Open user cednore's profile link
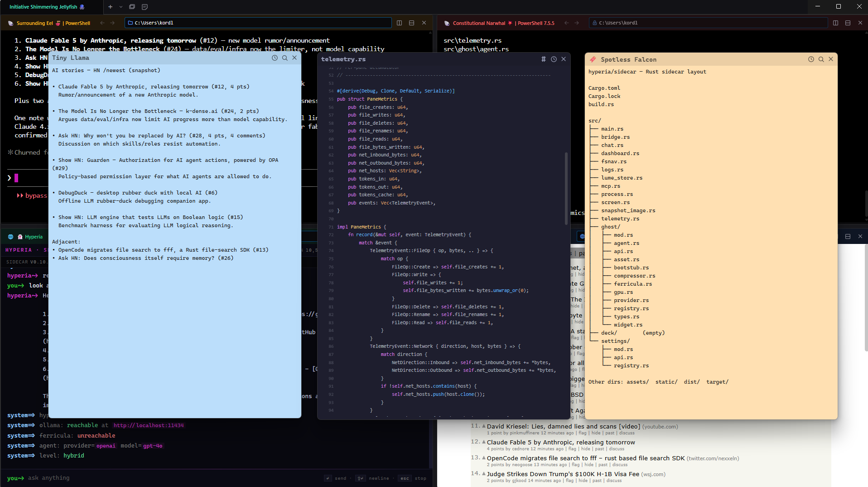The width and height of the screenshot is (868, 487). coord(521,449)
